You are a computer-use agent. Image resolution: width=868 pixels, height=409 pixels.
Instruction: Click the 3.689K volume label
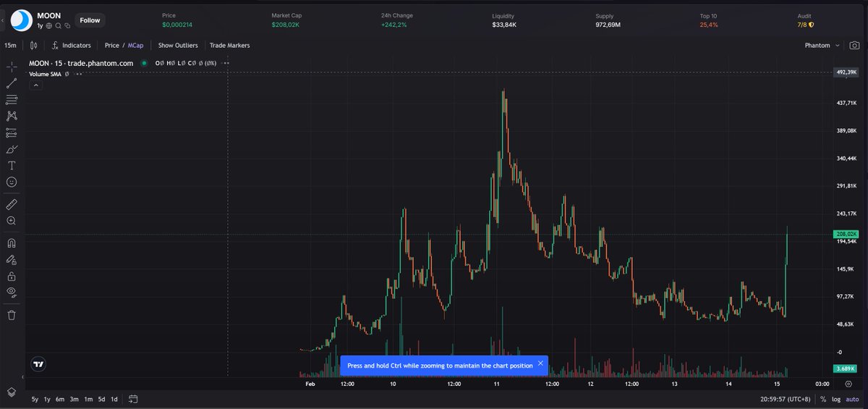846,368
